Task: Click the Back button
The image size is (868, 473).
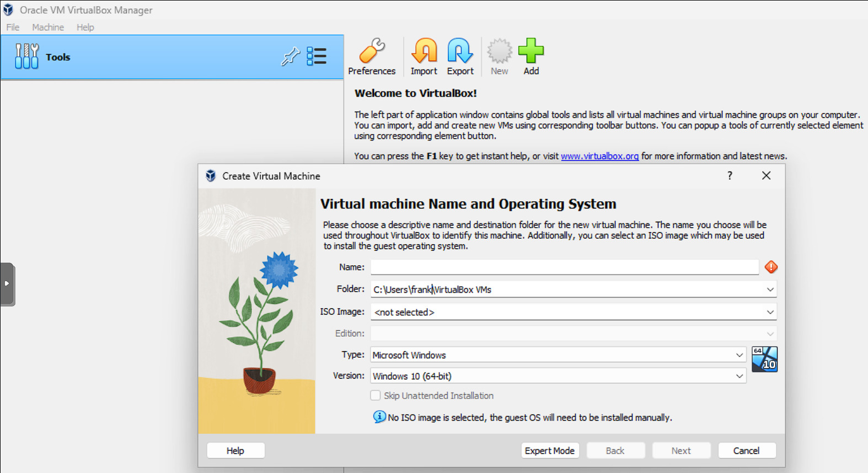Action: point(615,450)
